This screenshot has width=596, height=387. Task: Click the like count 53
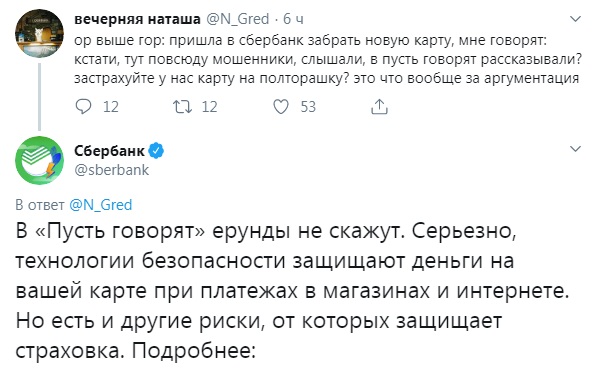(x=308, y=107)
